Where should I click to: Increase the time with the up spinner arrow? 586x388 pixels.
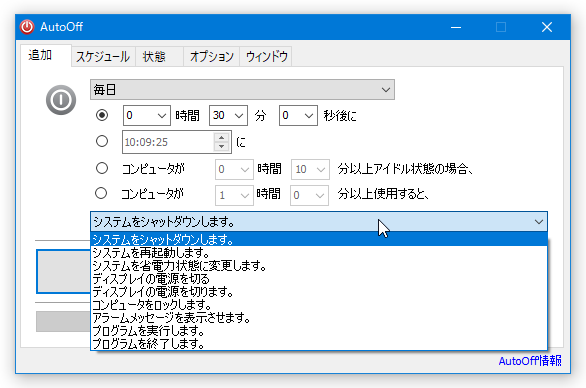pyautogui.click(x=222, y=137)
